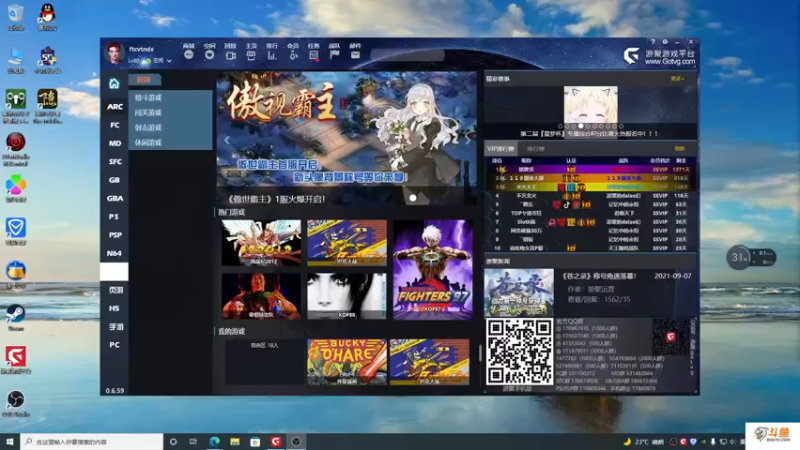Open the 苍之录 news article title
Image resolution: width=800 pixels, height=450 pixels.
(x=599, y=276)
